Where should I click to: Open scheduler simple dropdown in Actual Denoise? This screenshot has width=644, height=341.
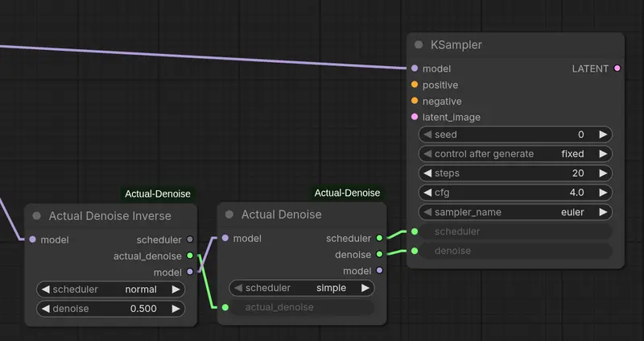(302, 288)
